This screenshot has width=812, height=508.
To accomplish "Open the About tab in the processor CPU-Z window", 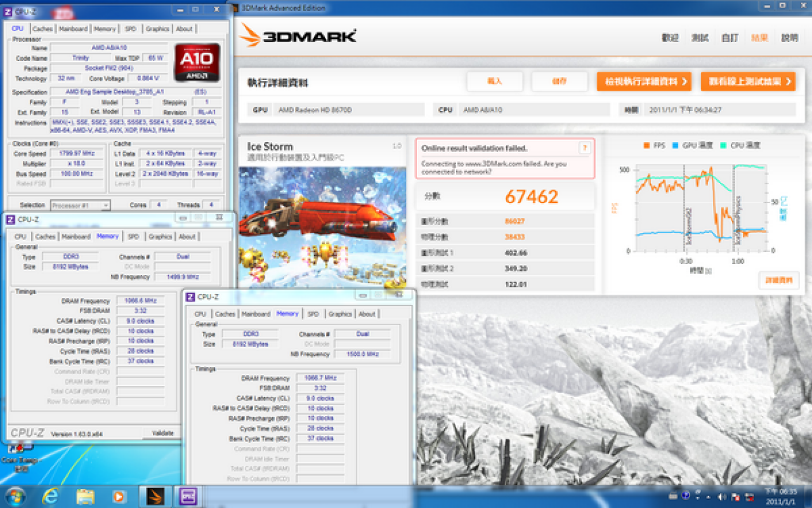I will [184, 29].
